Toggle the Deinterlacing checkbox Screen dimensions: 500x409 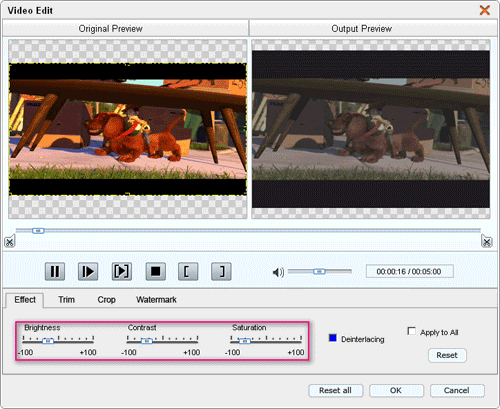coord(333,338)
